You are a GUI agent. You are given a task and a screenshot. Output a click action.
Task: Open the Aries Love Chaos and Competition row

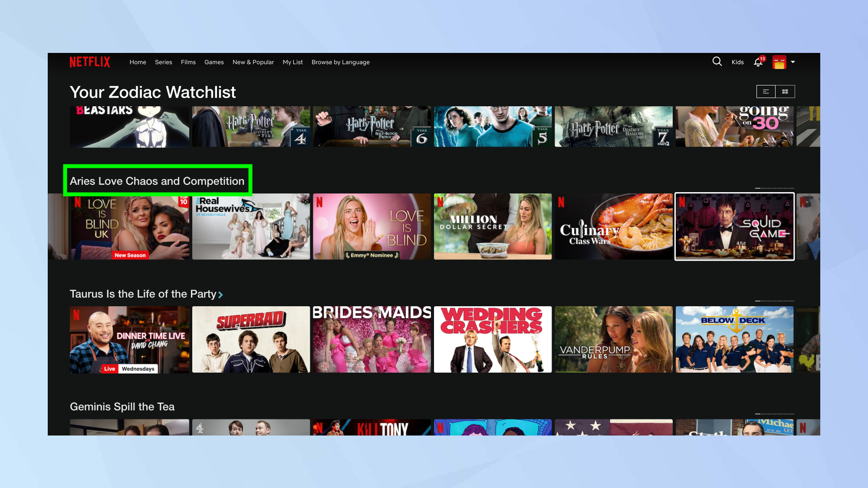(x=157, y=181)
